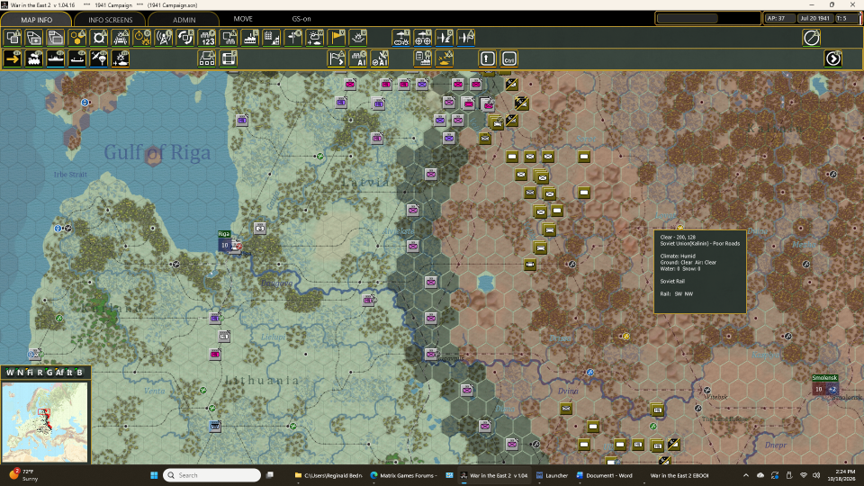
Task: Select the Smolensk city marker on map
Action: point(825,385)
